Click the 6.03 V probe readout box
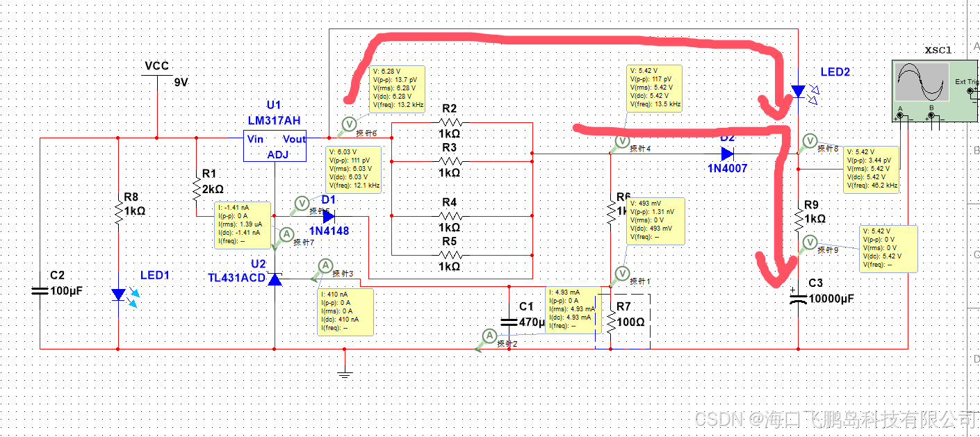Screen dimensions: 980x437 tap(354, 169)
